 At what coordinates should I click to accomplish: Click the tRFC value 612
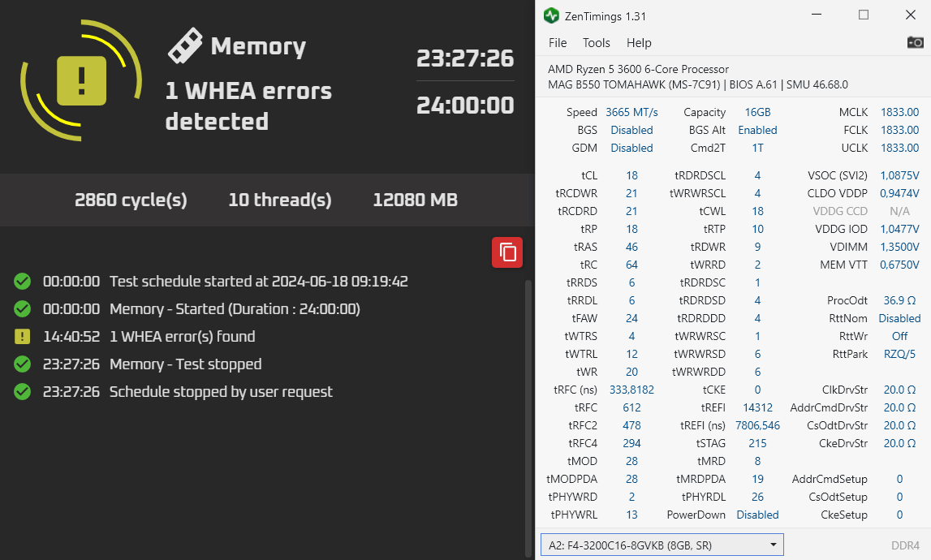click(x=631, y=407)
